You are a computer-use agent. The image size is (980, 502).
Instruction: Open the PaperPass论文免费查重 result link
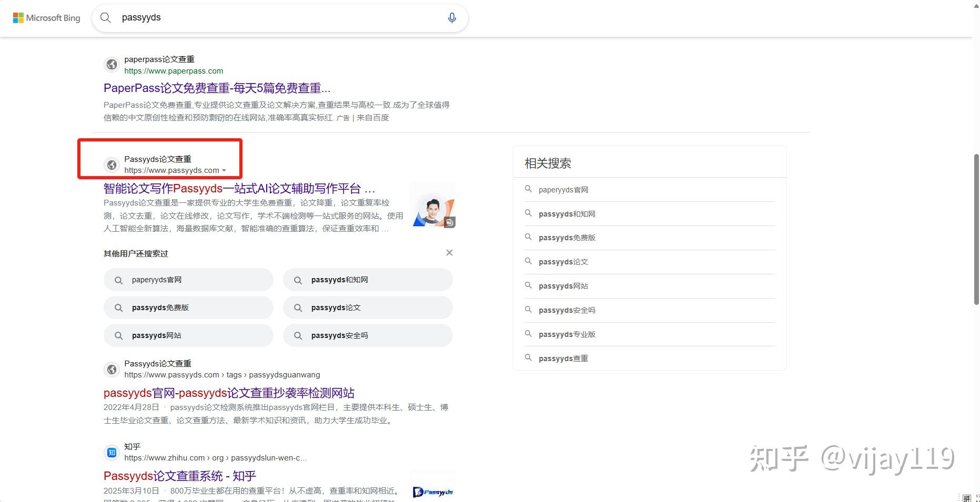(217, 88)
